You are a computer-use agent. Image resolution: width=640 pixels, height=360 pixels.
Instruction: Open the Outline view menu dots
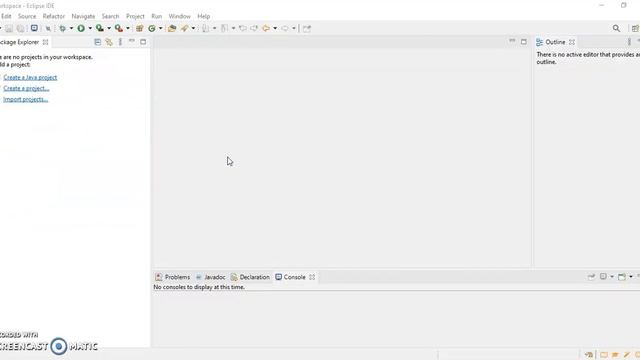click(629, 42)
